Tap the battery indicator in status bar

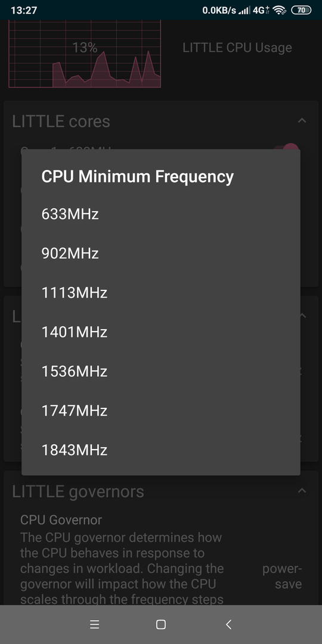(x=302, y=10)
